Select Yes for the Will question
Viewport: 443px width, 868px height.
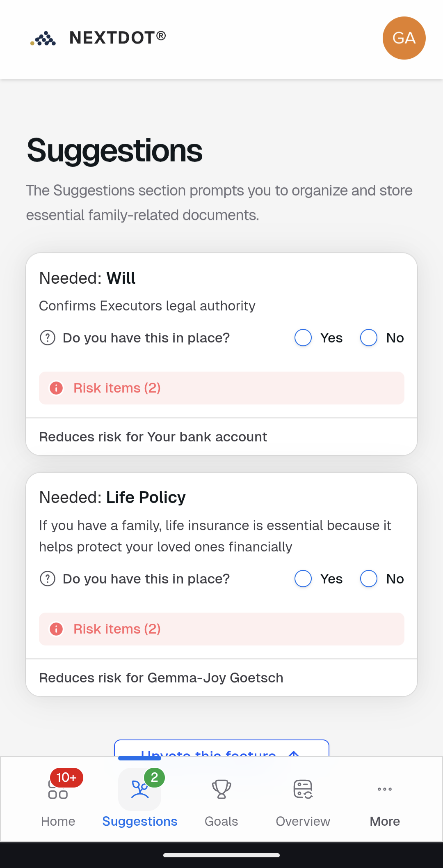pos(303,338)
